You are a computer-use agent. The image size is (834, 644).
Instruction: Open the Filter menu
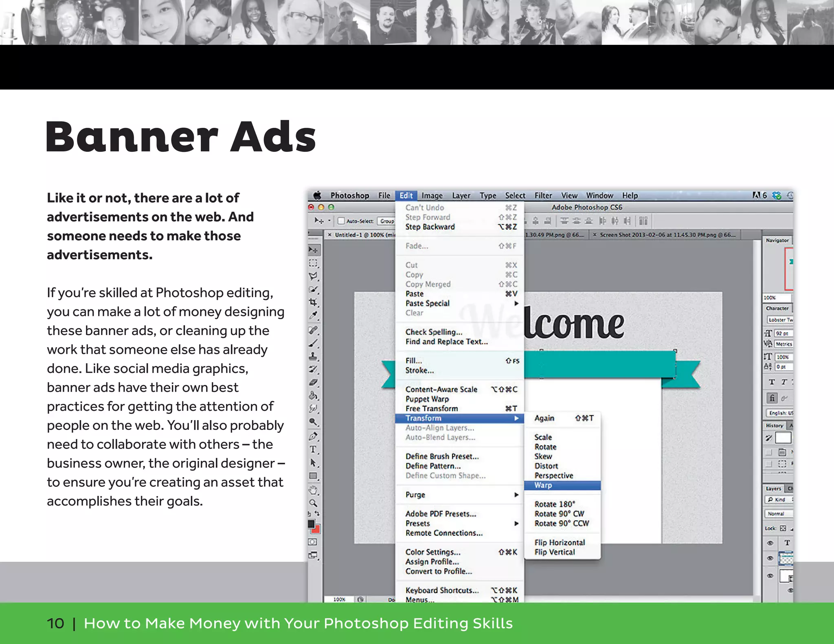coord(543,196)
